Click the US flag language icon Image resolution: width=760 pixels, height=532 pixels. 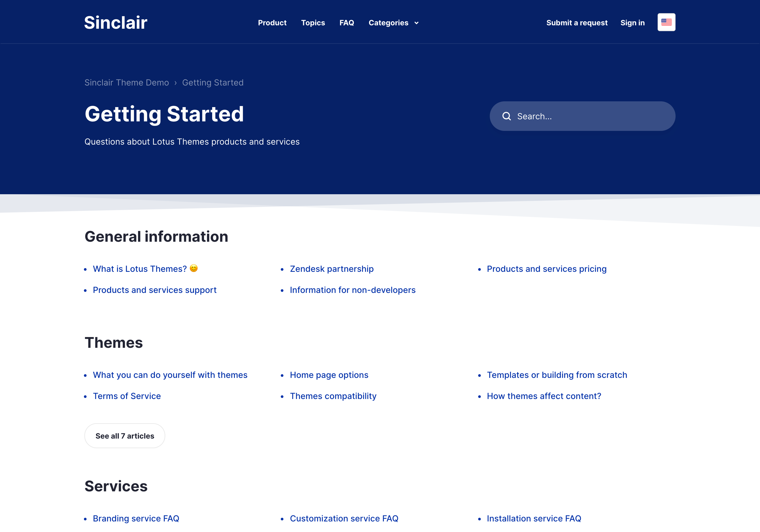666,22
